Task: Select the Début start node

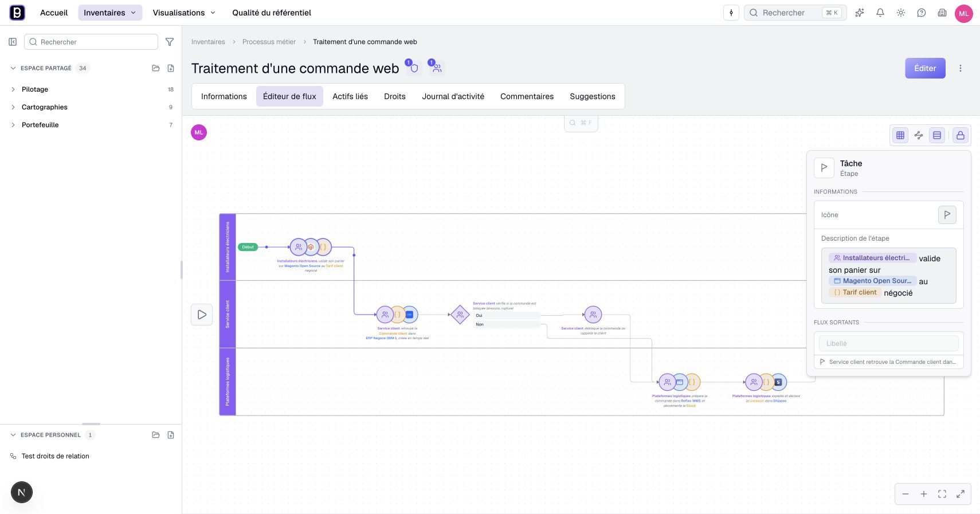Action: pyautogui.click(x=248, y=247)
